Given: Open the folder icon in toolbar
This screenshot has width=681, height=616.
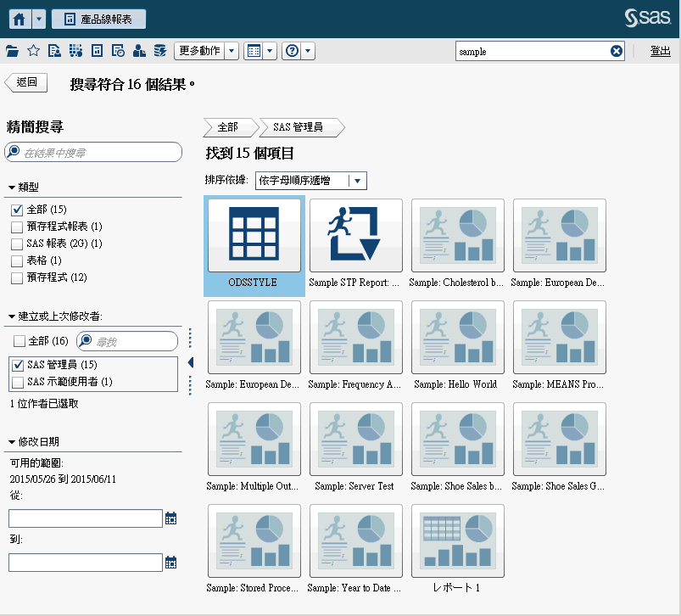Looking at the screenshot, I should (12, 51).
